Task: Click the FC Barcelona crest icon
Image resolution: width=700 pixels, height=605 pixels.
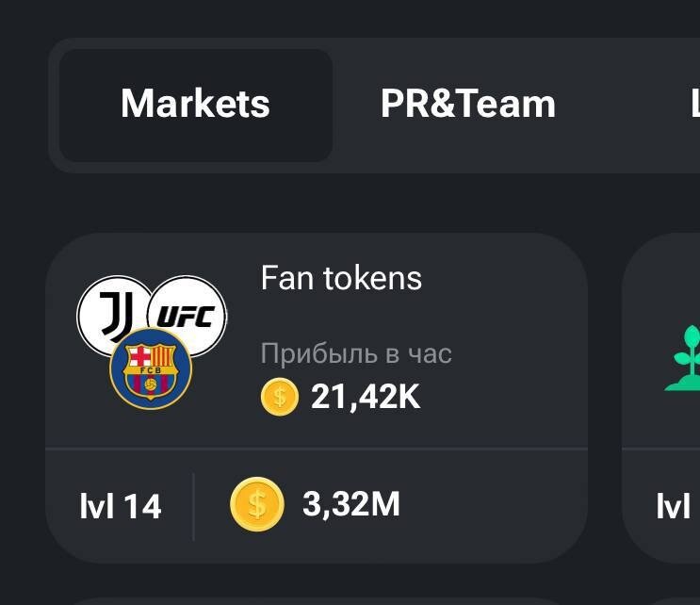Action: pyautogui.click(x=151, y=368)
